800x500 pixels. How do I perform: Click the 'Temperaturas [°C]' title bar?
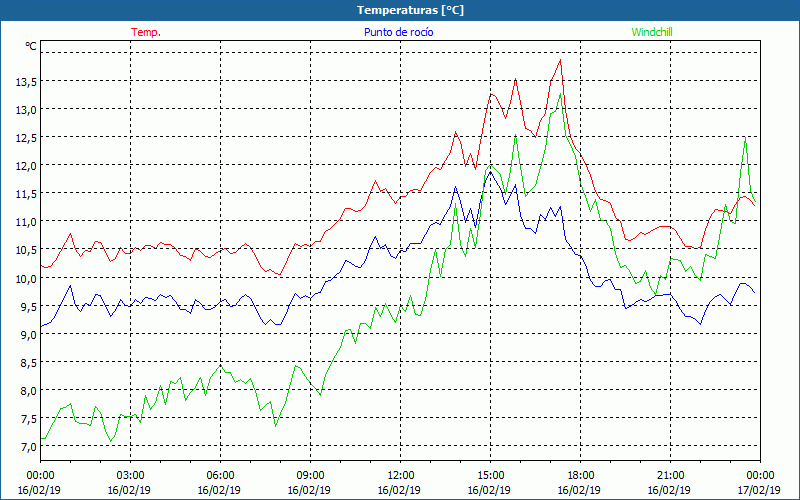point(400,10)
